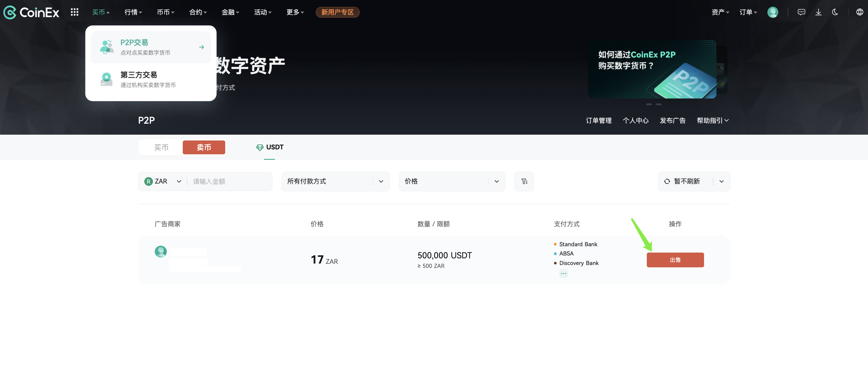Click the ≥ 500 ZAR limit text
The image size is (868, 378).
coord(431,266)
